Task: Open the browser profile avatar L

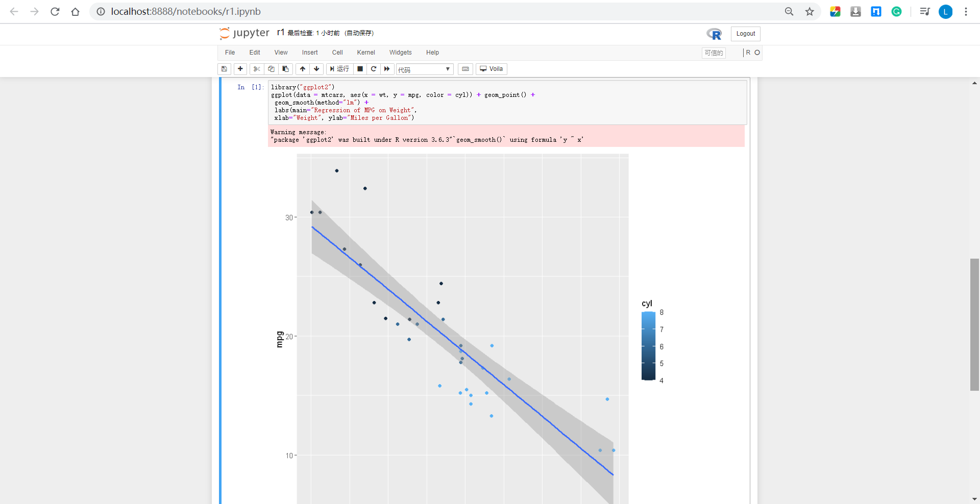Action: (x=945, y=11)
